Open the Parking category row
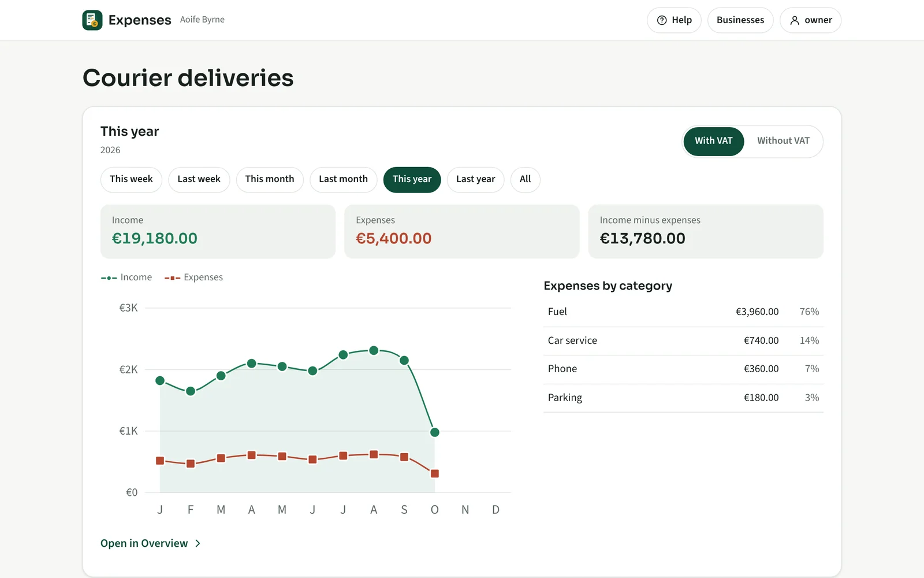 683,398
